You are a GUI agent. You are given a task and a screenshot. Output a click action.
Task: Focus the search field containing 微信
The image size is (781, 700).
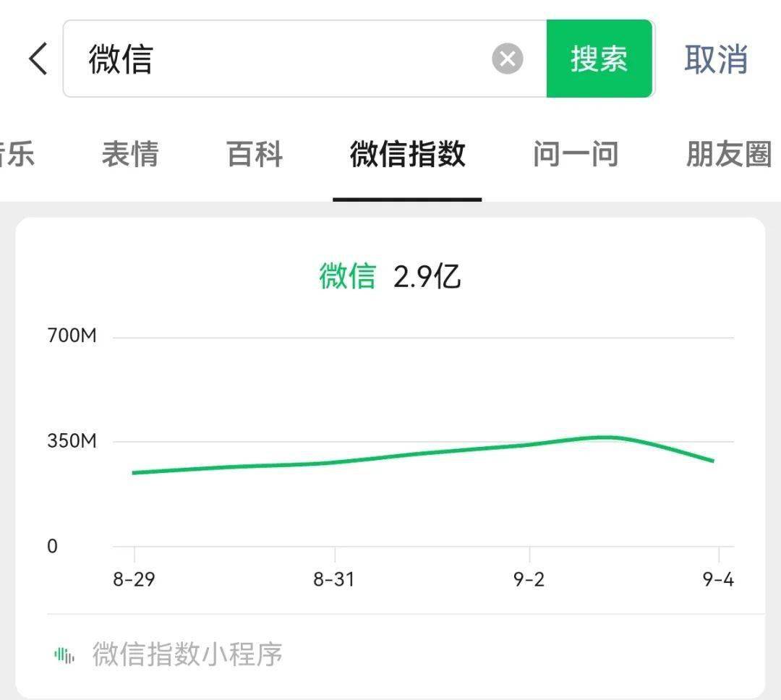coord(305,59)
